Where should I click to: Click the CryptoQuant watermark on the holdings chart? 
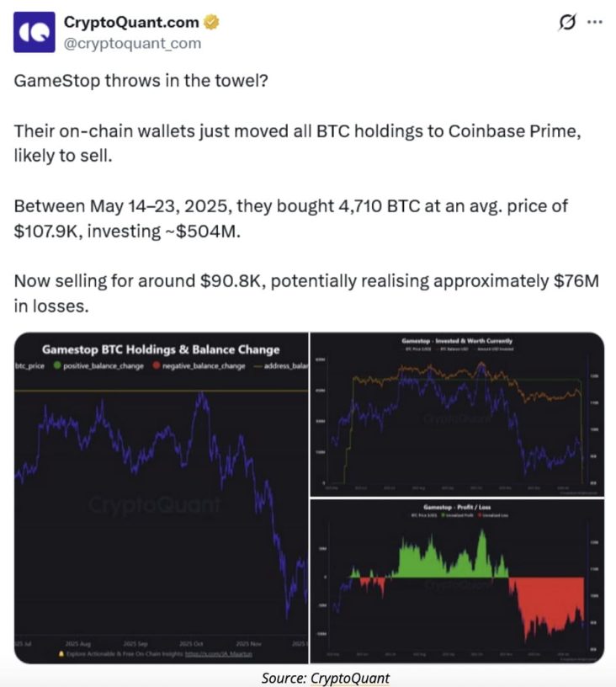155,505
